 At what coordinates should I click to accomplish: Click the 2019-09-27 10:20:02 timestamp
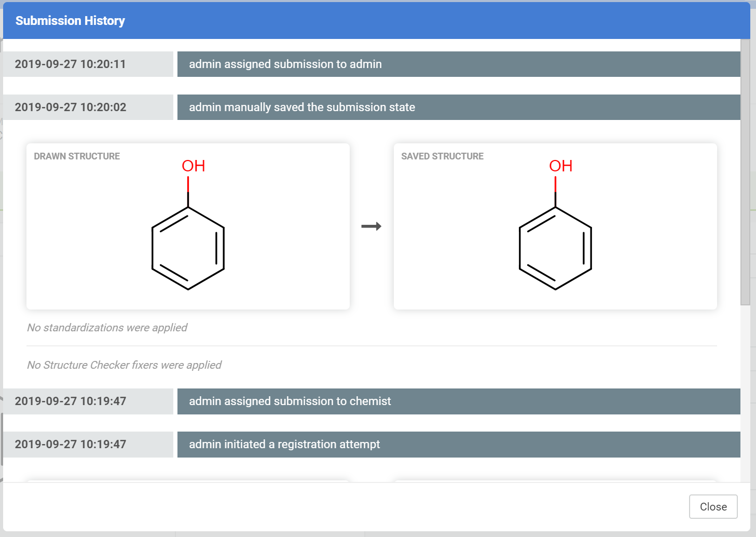pos(71,108)
